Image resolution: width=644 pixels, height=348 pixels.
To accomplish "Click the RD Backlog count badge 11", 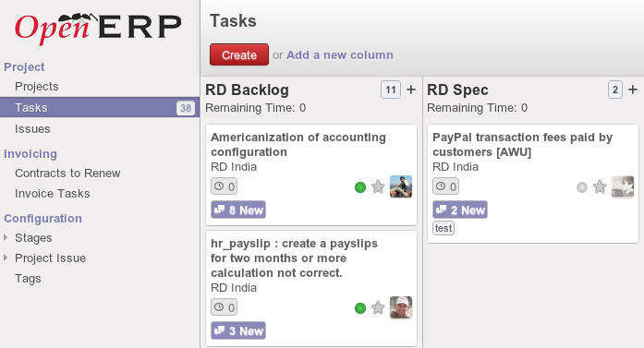I will coord(391,90).
